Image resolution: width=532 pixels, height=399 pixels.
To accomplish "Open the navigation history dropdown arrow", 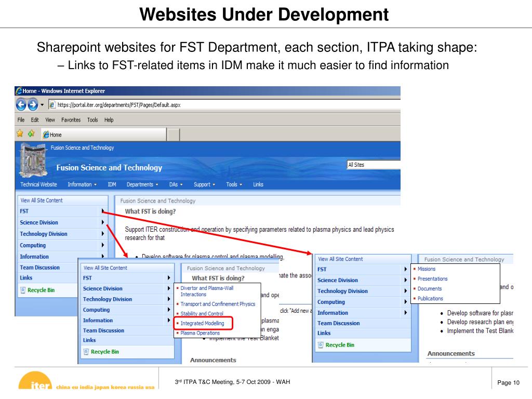I will (42, 105).
